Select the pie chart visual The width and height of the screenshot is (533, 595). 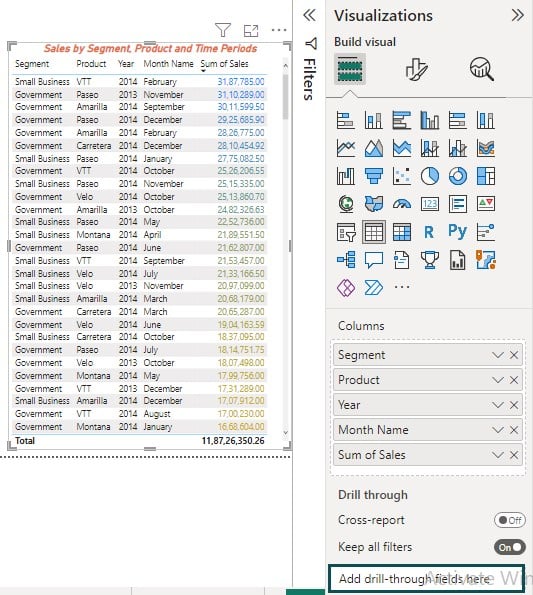coord(429,176)
